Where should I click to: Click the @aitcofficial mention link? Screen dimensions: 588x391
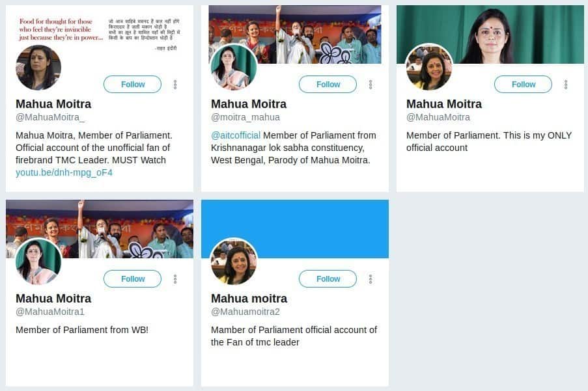(236, 135)
